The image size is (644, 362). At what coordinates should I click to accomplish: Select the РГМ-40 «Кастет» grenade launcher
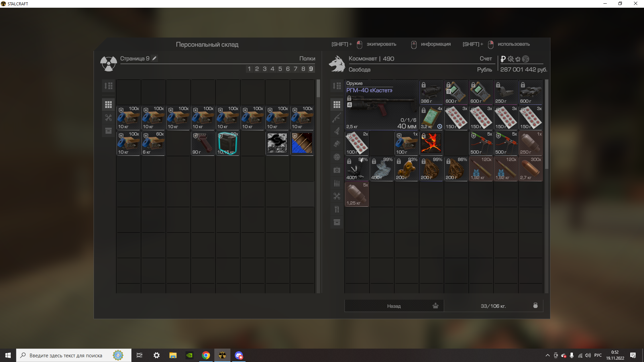click(382, 105)
